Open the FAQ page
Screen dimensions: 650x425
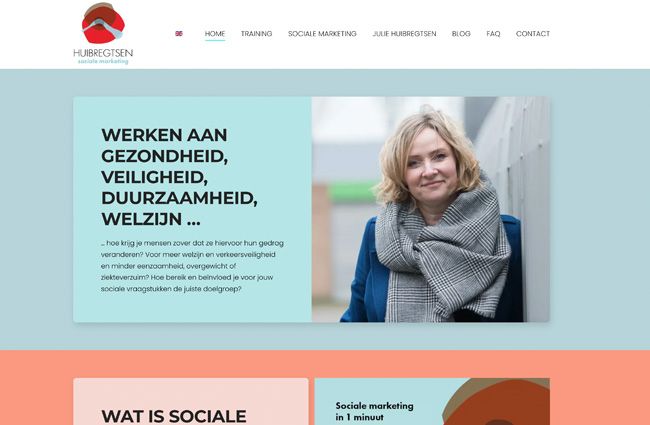[493, 34]
